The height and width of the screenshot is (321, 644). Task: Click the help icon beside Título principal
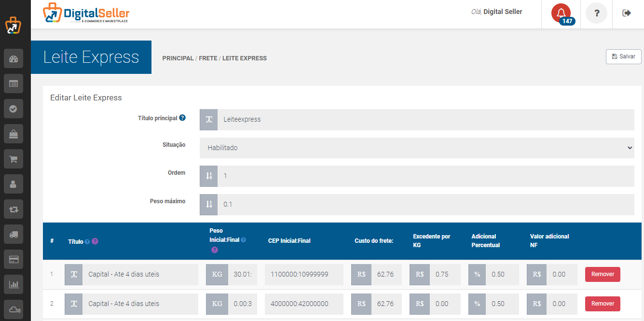pyautogui.click(x=182, y=118)
